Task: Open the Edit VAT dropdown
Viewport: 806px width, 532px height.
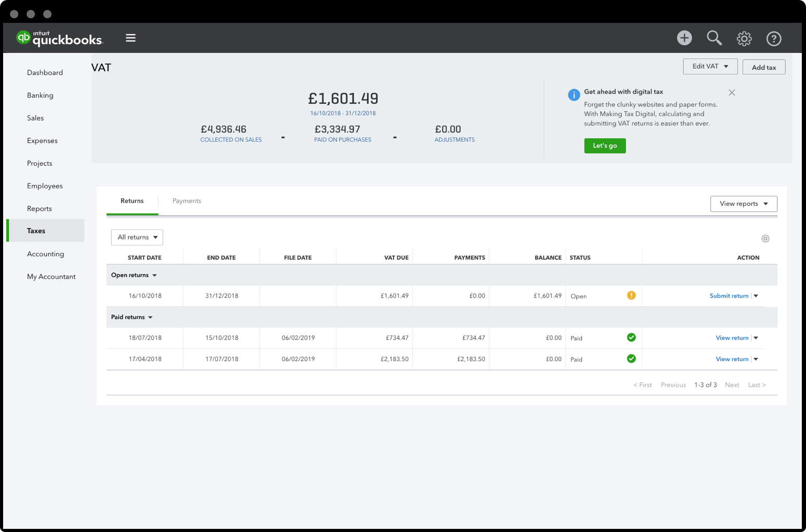Action: point(710,66)
